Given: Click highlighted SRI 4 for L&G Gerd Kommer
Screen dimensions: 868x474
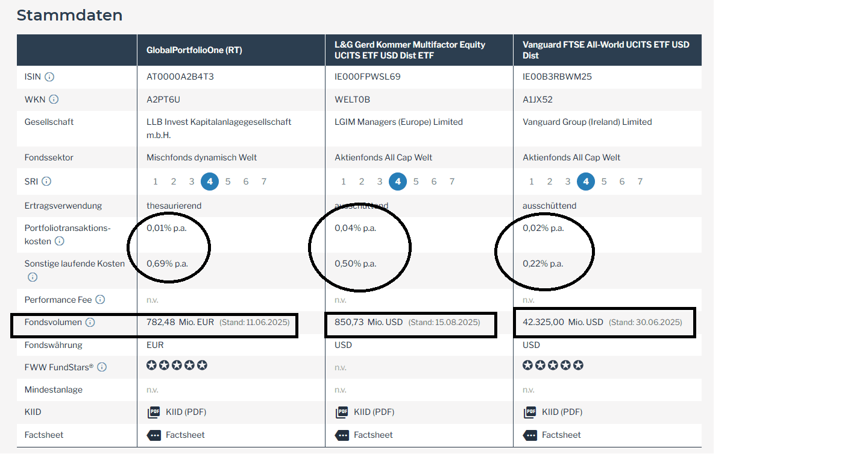Looking at the screenshot, I should (x=398, y=182).
